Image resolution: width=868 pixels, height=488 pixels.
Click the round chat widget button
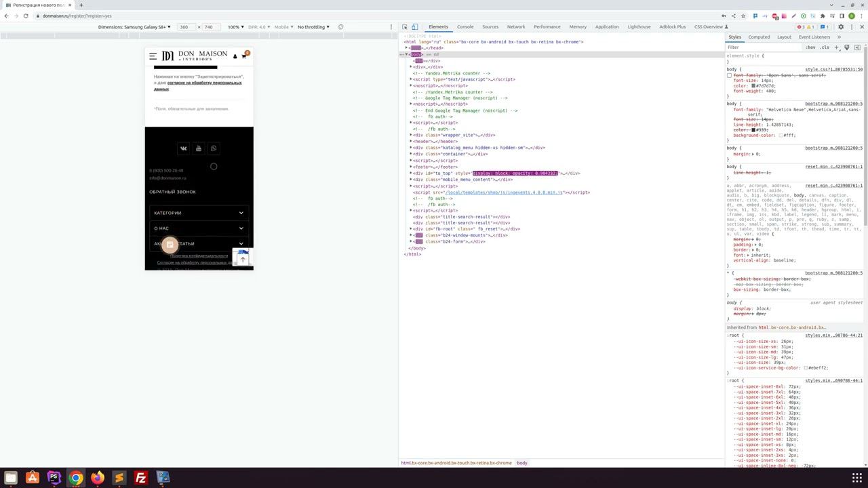click(170, 244)
